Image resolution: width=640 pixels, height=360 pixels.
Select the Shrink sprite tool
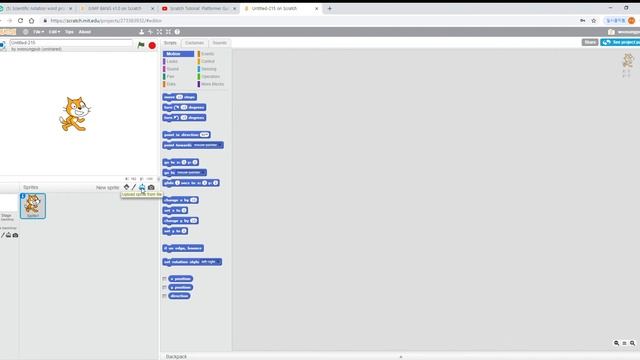click(168, 32)
